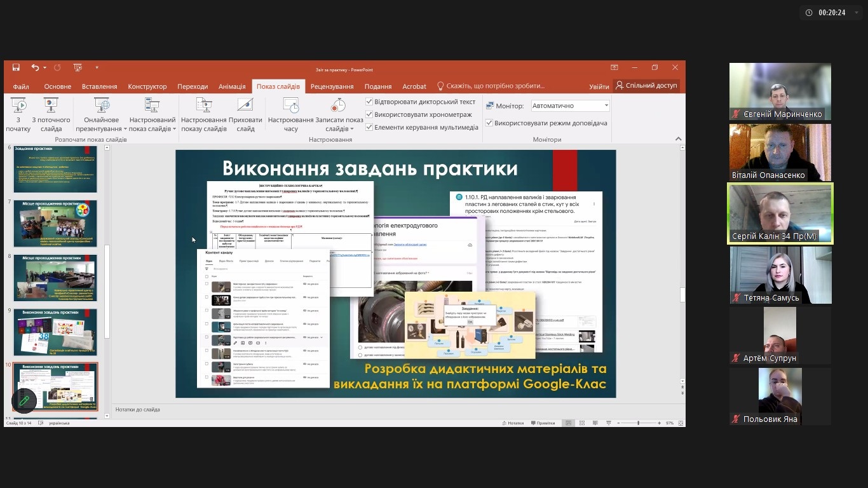Screen dimensions: 868x488
Task: Click the green pen annotation button
Action: pos(24,400)
